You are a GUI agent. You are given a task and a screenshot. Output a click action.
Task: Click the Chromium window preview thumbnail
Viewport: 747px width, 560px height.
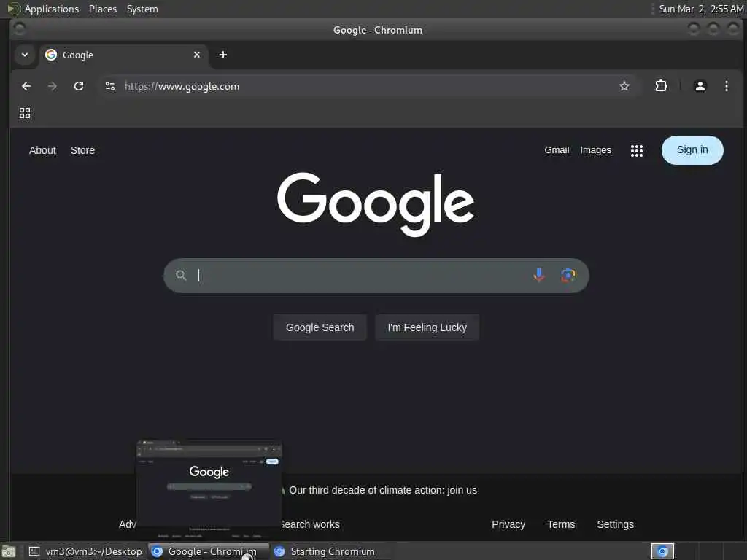point(209,489)
